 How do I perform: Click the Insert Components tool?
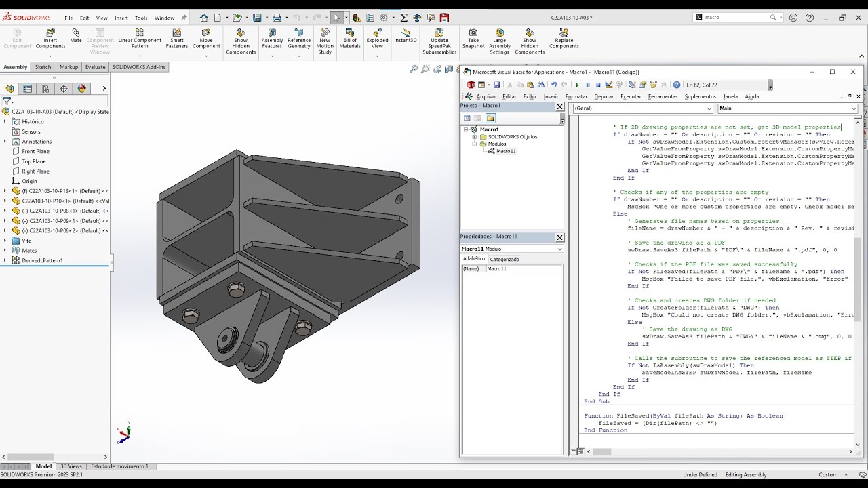(x=51, y=39)
